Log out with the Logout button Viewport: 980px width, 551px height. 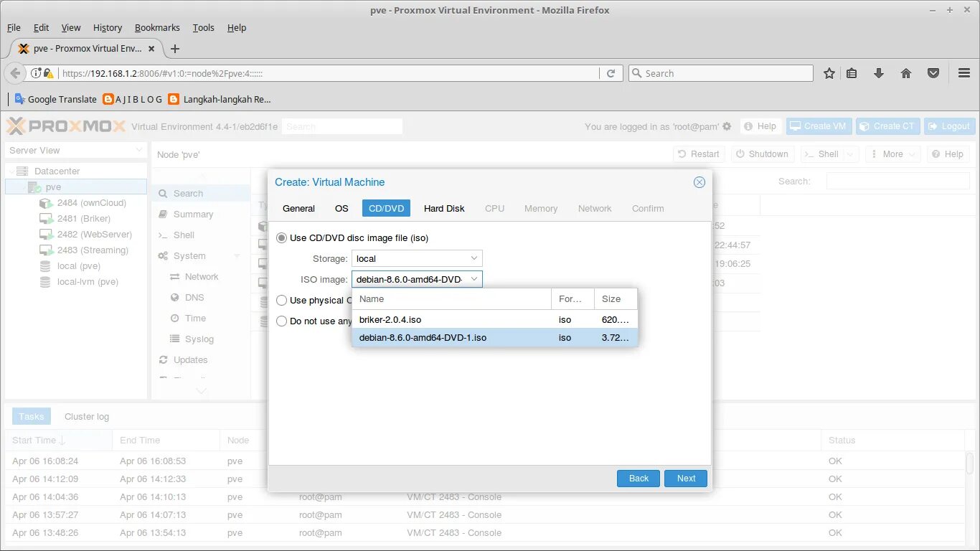pyautogui.click(x=949, y=126)
